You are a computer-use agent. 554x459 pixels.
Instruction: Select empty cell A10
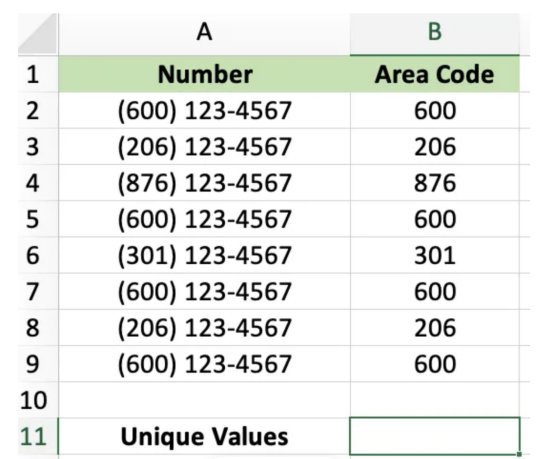point(204,400)
